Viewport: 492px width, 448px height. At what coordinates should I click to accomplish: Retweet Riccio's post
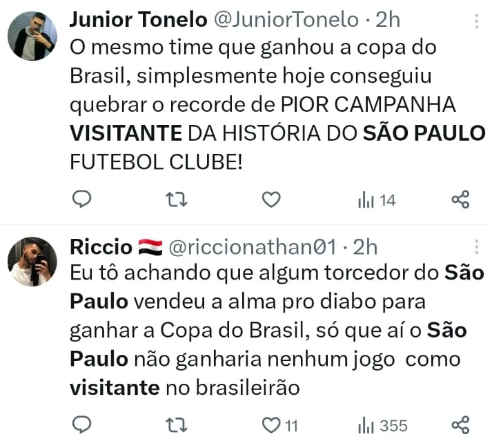tap(178, 425)
